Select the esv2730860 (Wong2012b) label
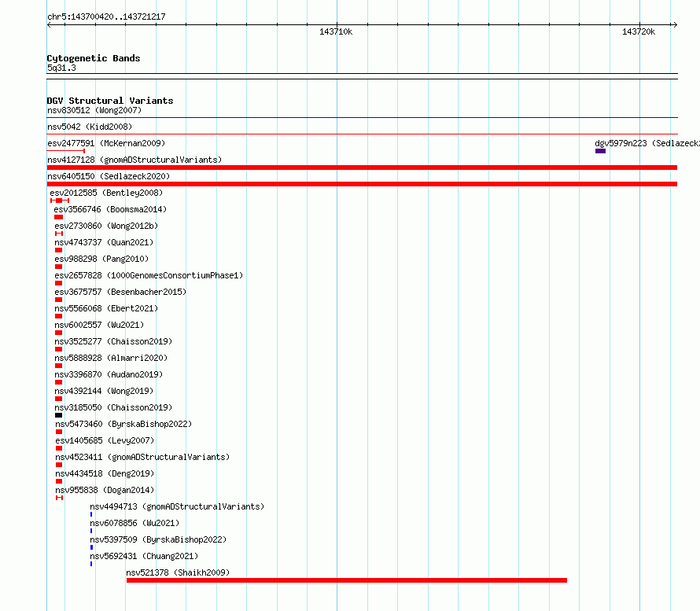The height and width of the screenshot is (611, 700). [106, 226]
